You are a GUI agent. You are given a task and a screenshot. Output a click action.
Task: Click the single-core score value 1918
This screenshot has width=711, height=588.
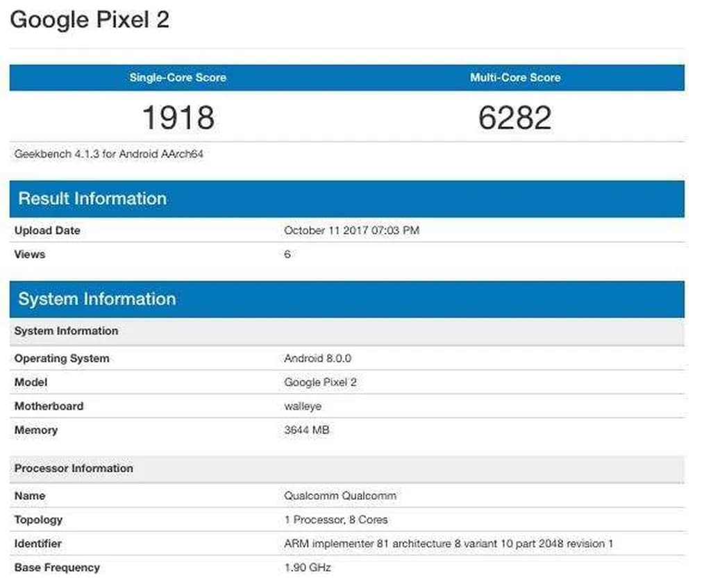(178, 117)
